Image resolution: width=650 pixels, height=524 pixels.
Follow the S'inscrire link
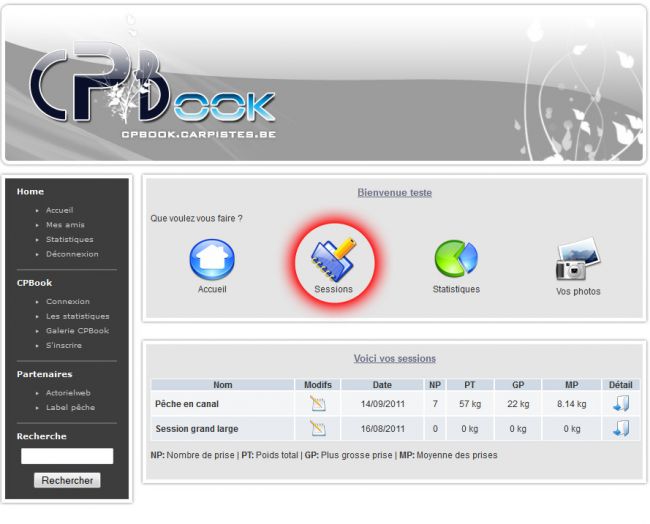point(64,345)
